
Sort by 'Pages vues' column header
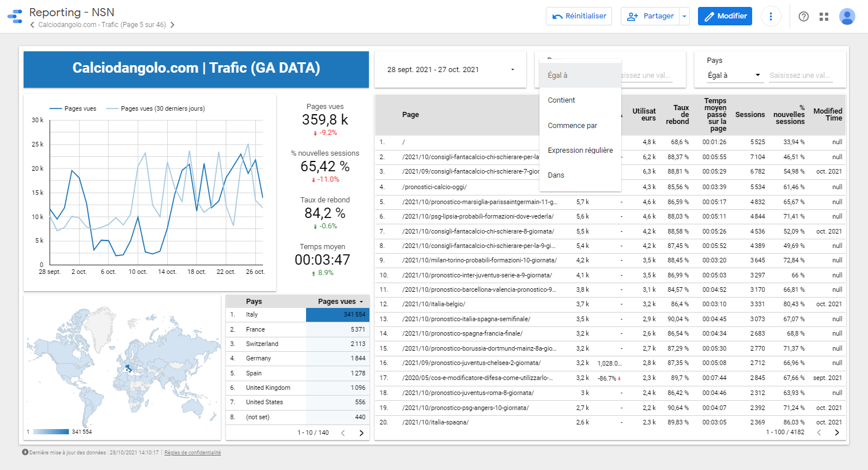coord(337,302)
